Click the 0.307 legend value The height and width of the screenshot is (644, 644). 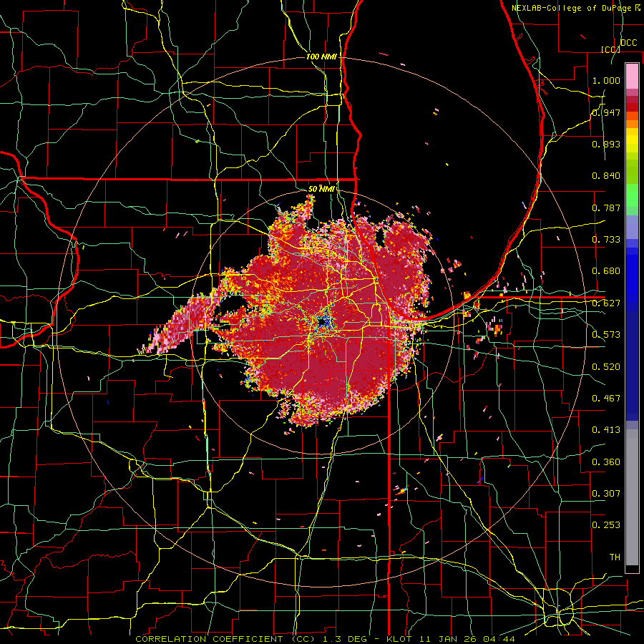[x=606, y=494]
